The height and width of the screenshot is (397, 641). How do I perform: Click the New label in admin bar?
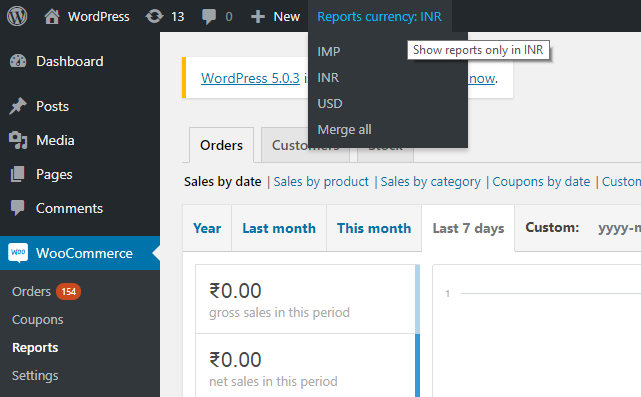287,17
